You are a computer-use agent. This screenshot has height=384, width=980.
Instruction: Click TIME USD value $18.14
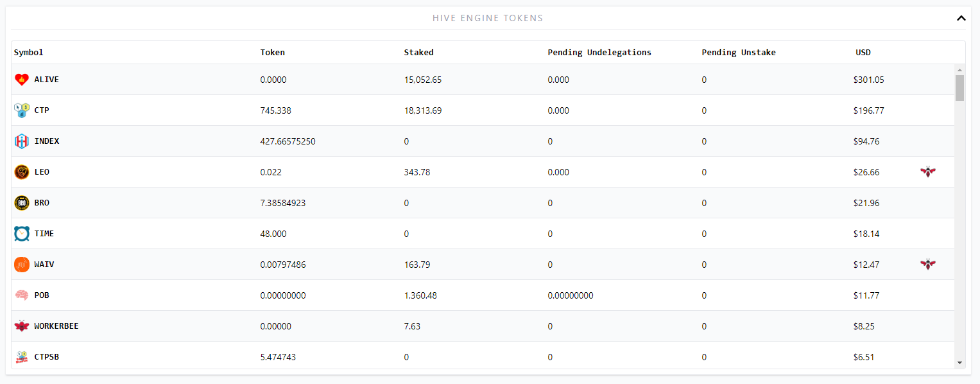(866, 234)
